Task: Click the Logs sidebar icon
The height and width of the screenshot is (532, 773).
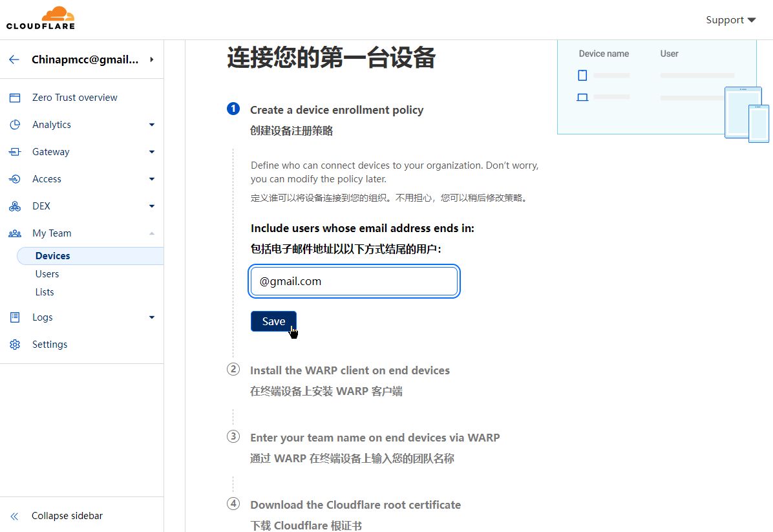Action: [x=15, y=317]
